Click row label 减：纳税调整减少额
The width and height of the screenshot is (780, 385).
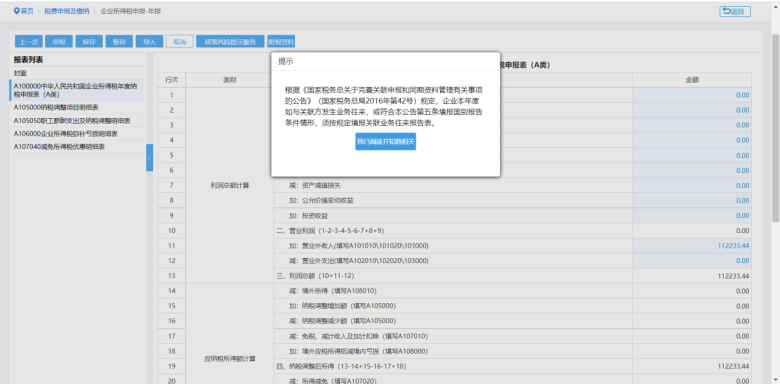[343, 321]
